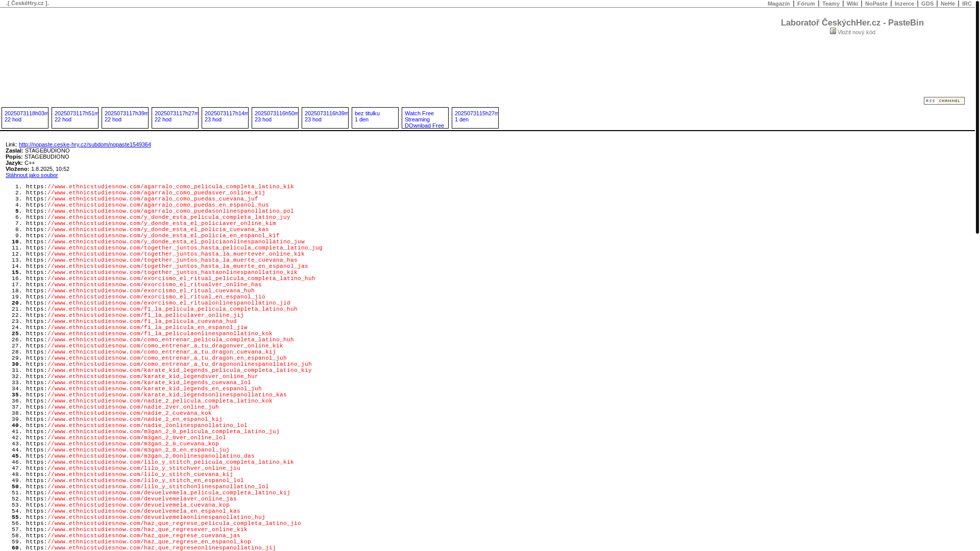This screenshot has height=551, width=980.
Task: Click the Vloženo 1.8.2025, 10:52 timestamp
Action: click(x=37, y=169)
